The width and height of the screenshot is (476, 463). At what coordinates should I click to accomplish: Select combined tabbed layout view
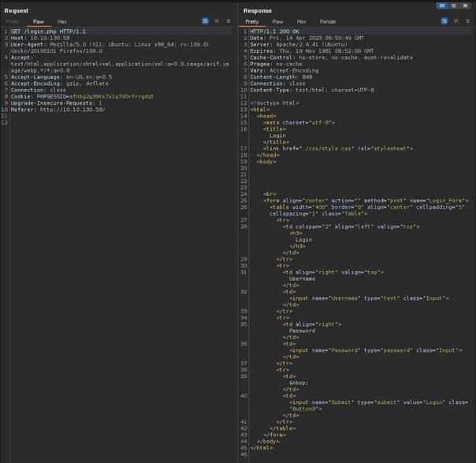pos(465,6)
